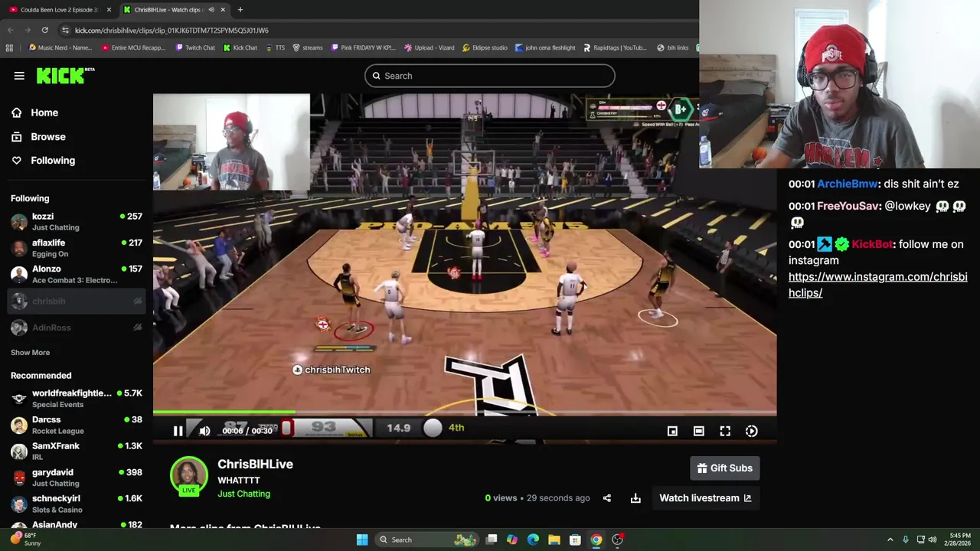Open File Explorer from taskbar
Screen dimensions: 980x551
[x=554, y=540]
